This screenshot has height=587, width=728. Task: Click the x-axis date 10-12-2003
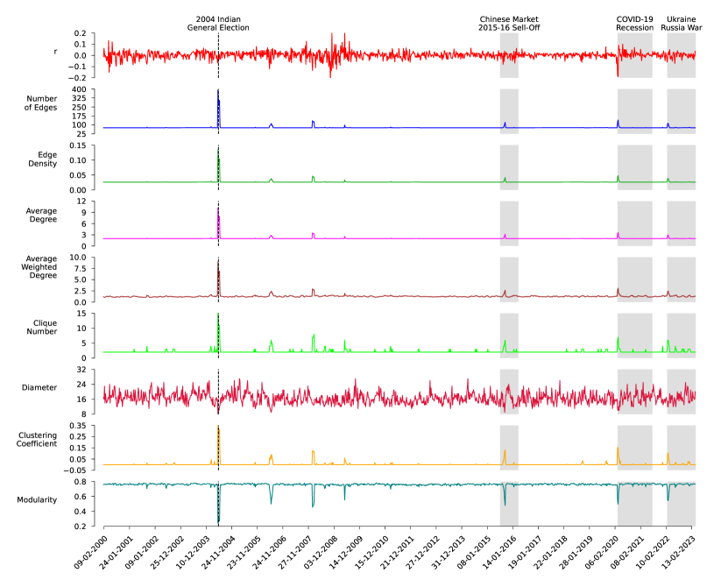pyautogui.click(x=193, y=552)
